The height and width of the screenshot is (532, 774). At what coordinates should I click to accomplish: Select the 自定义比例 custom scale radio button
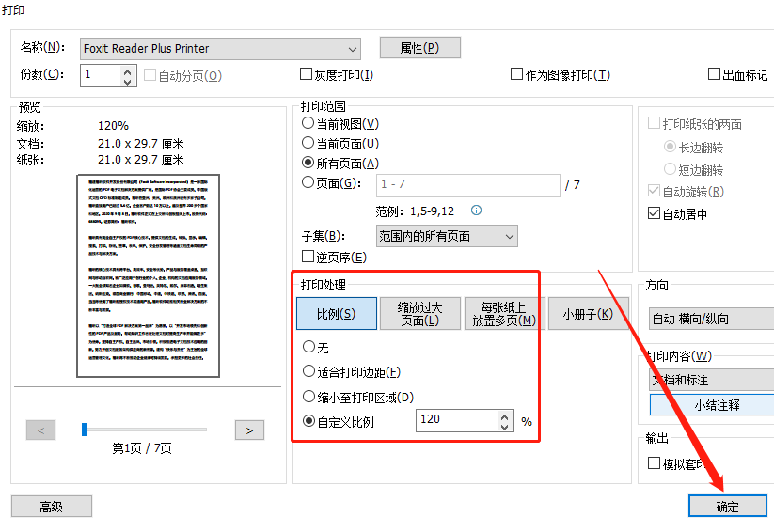click(309, 421)
